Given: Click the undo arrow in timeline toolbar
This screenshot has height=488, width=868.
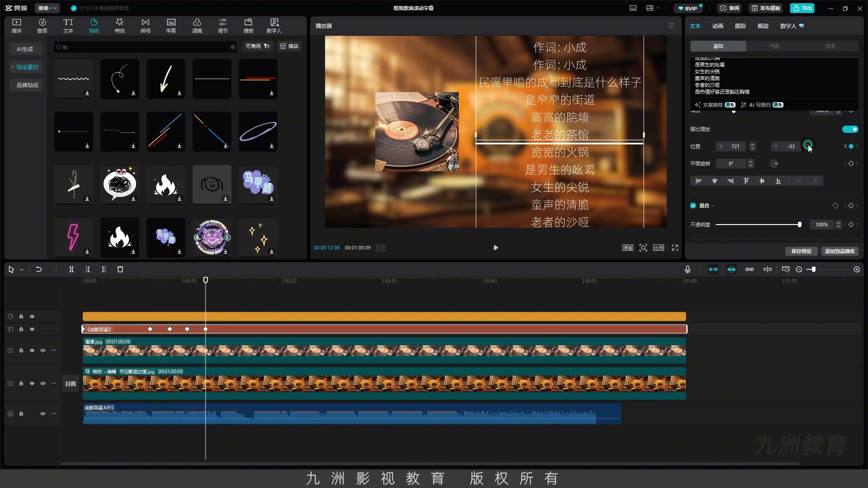Looking at the screenshot, I should point(39,269).
